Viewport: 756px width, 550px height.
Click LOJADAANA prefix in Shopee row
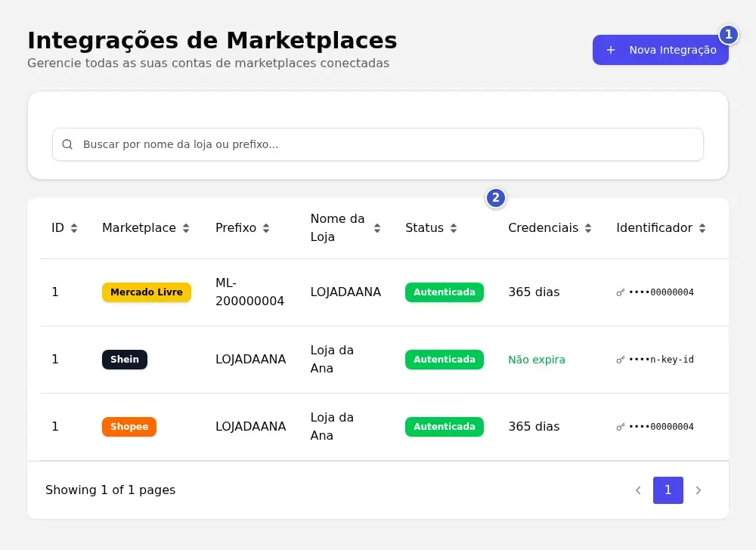[x=251, y=427]
